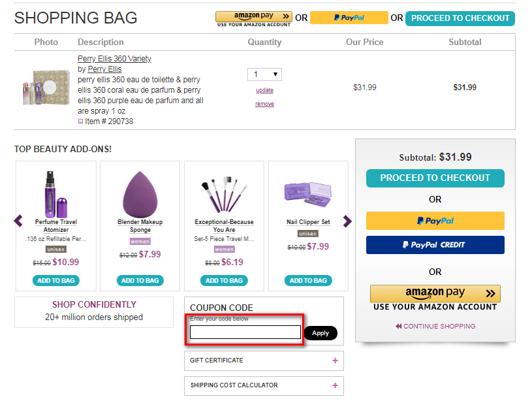
Task: Click the PayPal icon in the top header
Action: click(349, 18)
